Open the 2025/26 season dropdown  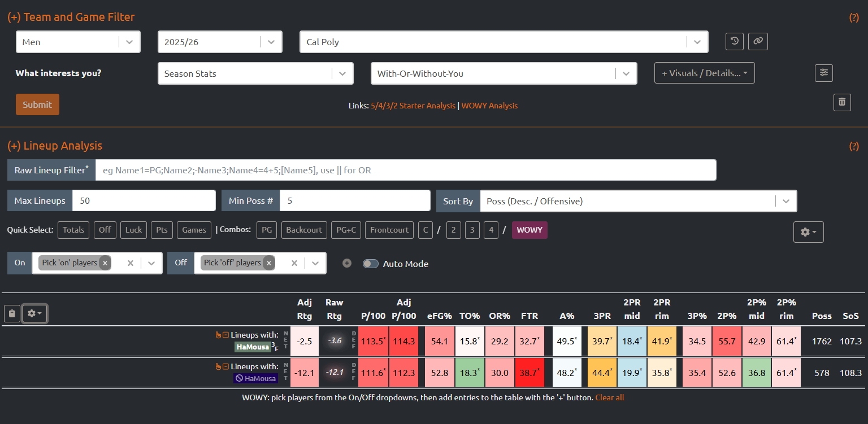(x=220, y=42)
